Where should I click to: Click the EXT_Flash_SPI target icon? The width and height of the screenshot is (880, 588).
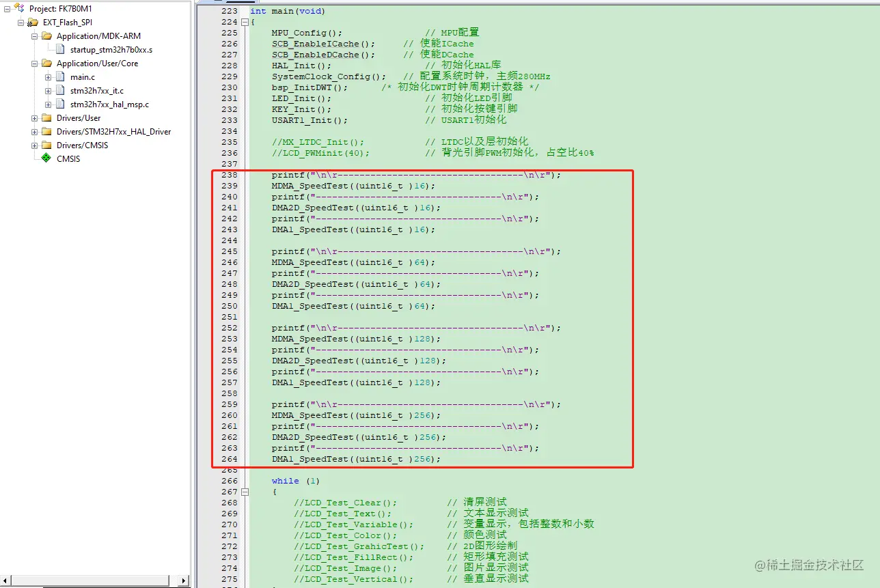(x=32, y=22)
